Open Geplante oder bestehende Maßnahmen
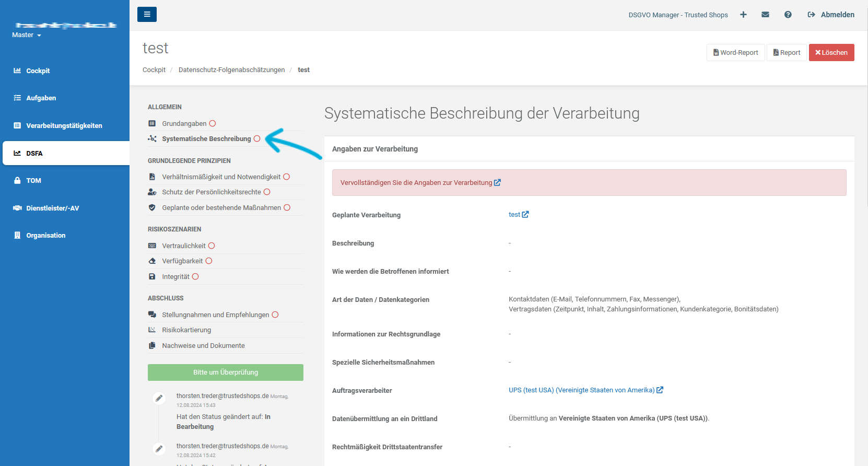868x466 pixels. [221, 207]
